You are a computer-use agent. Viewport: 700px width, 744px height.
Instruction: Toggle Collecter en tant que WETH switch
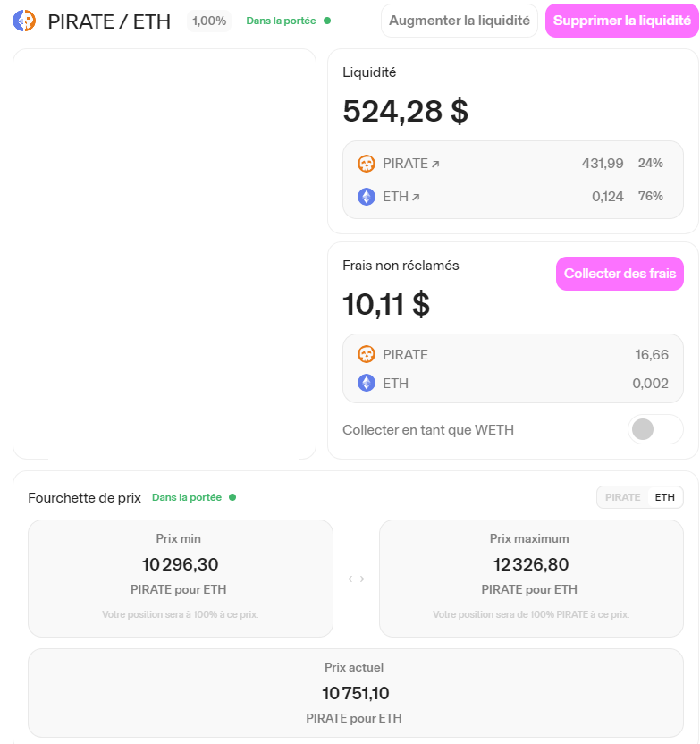(x=654, y=430)
